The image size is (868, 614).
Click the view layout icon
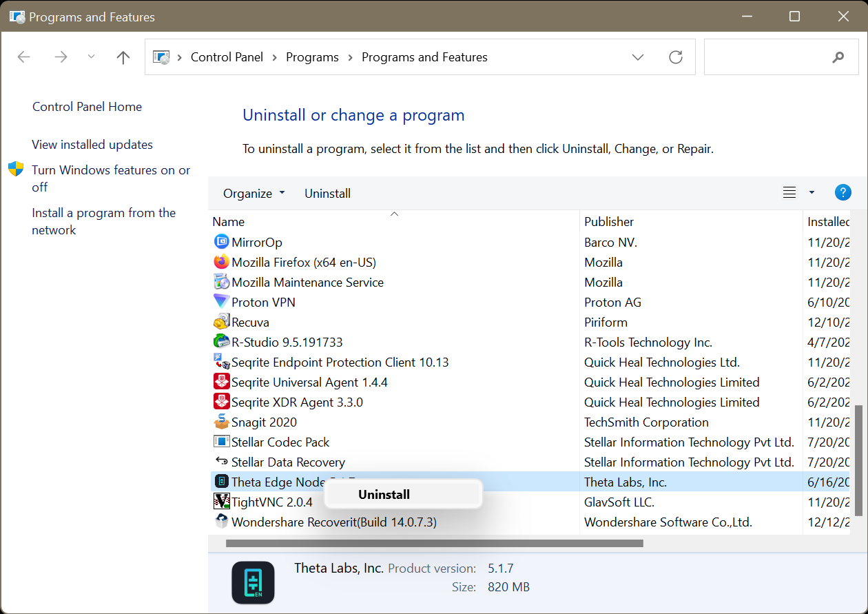789,193
